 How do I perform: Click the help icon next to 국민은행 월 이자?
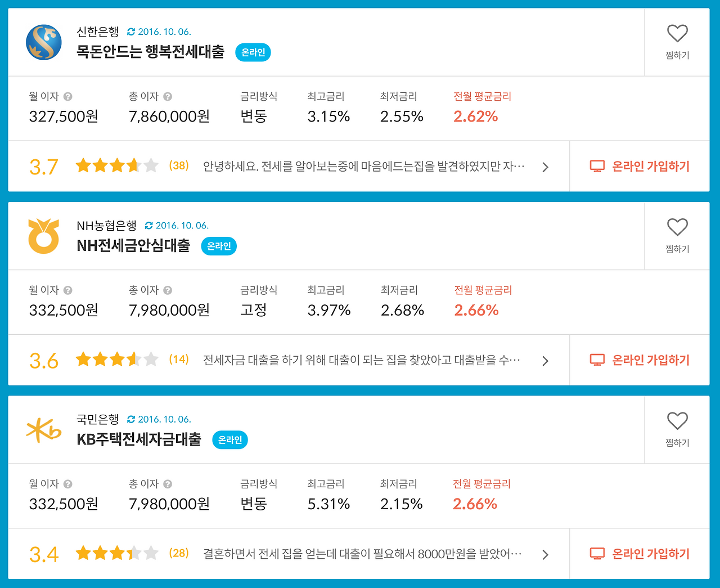click(x=68, y=484)
